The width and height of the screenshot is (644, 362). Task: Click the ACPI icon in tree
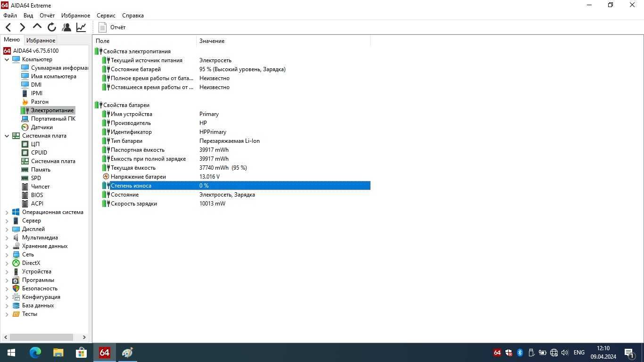[25, 204]
